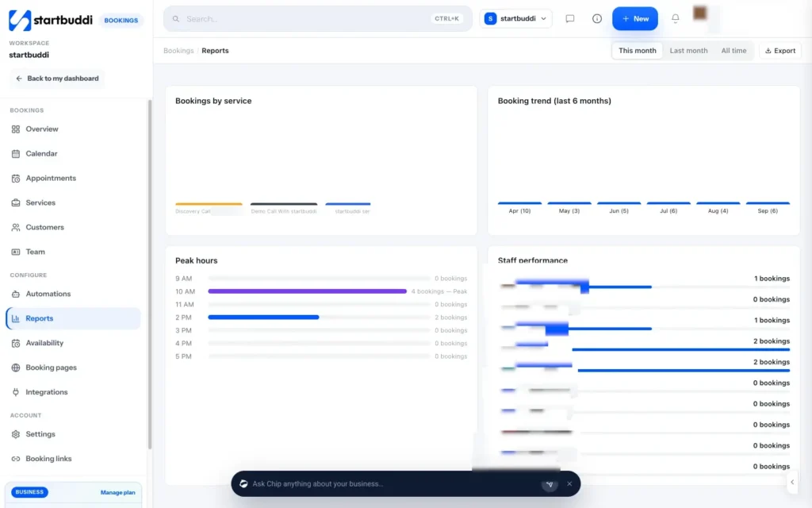
Task: Open the notifications bell
Action: pyautogui.click(x=676, y=18)
